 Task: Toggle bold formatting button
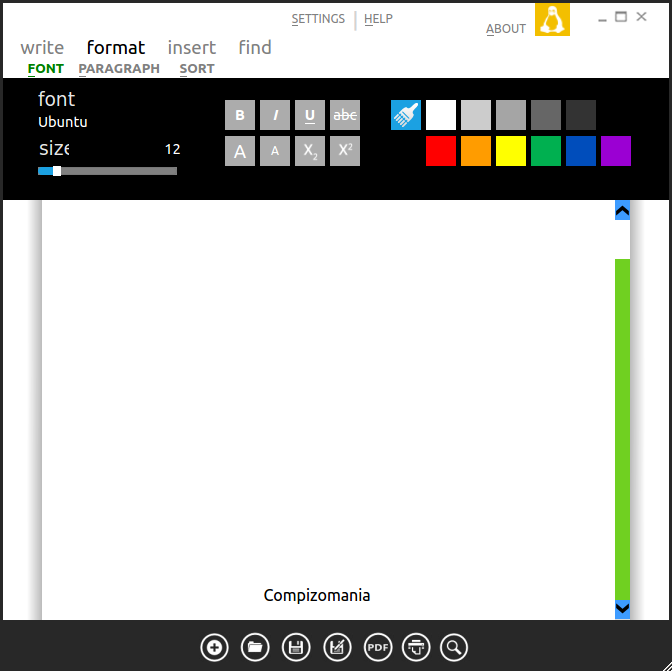(240, 115)
